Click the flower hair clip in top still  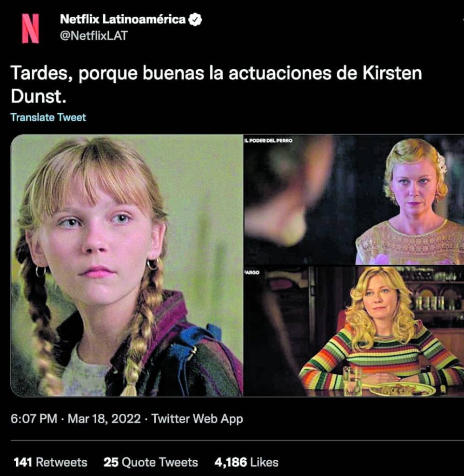441,162
